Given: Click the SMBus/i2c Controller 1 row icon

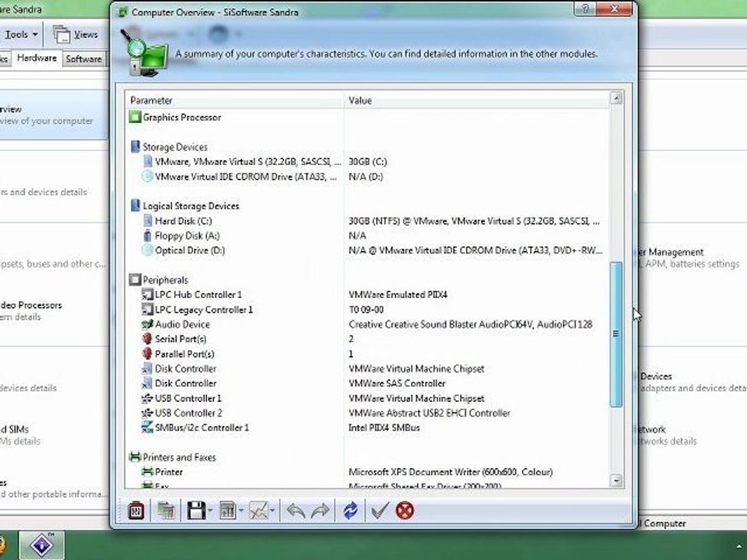Looking at the screenshot, I should (x=147, y=428).
